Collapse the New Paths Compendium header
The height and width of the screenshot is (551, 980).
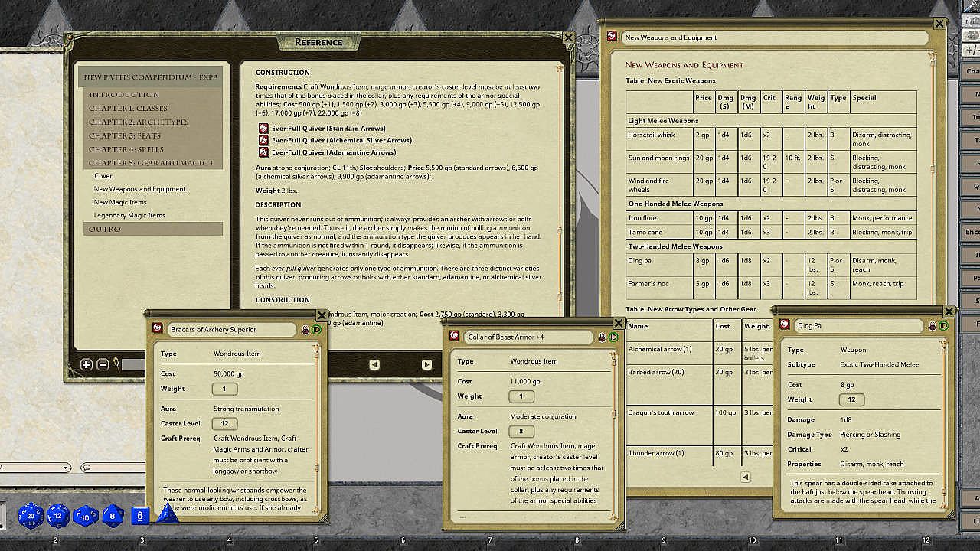point(150,77)
